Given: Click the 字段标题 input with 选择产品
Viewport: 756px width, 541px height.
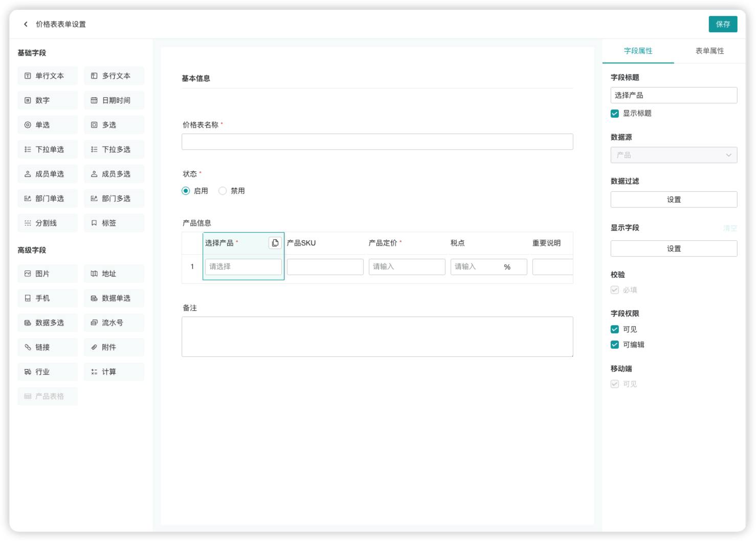Looking at the screenshot, I should point(674,95).
